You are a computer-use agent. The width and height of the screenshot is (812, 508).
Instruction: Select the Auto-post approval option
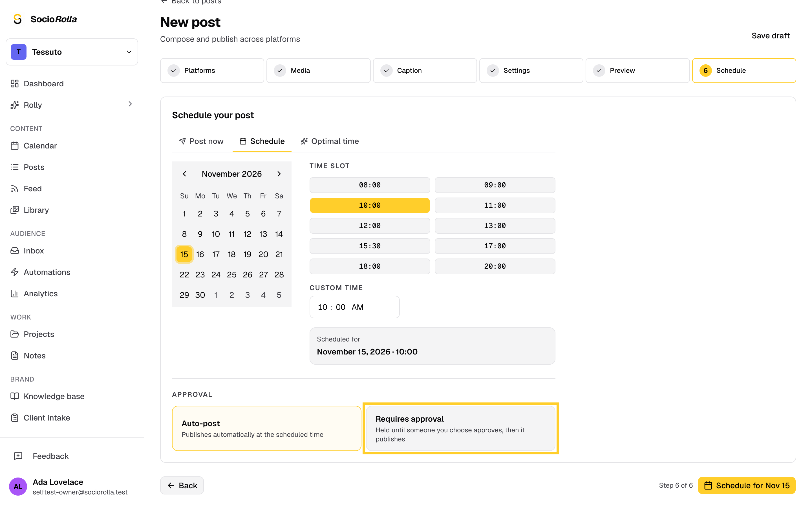tap(266, 428)
